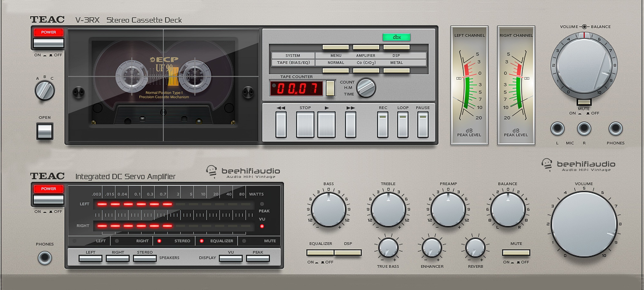Toggle the LOOP button
Image resolution: width=644 pixels, height=290 pixels.
pyautogui.click(x=403, y=124)
